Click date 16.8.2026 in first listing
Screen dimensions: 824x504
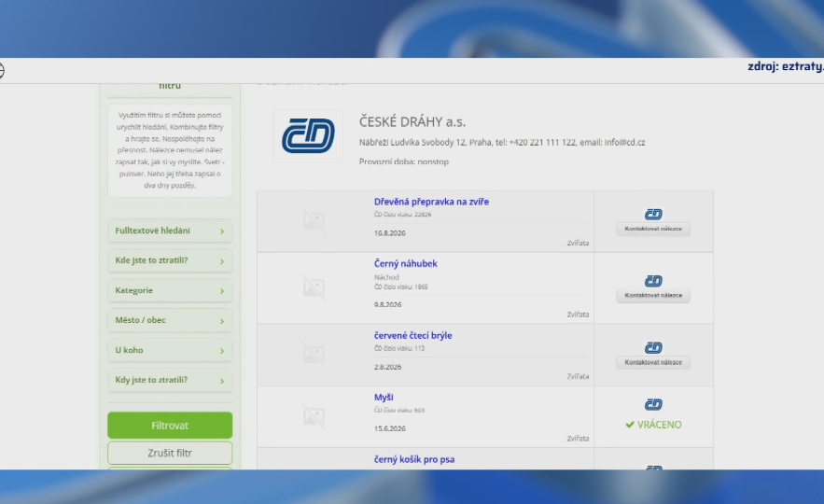click(x=389, y=232)
